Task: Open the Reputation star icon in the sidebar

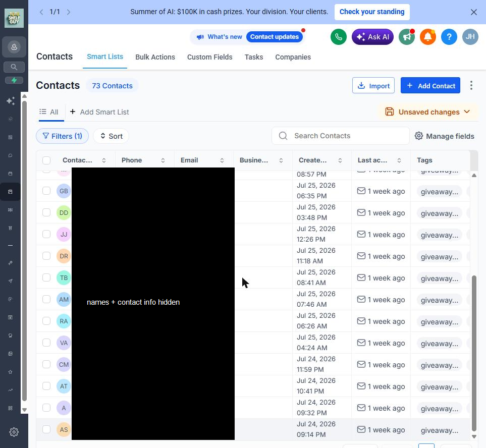Action: (x=10, y=372)
